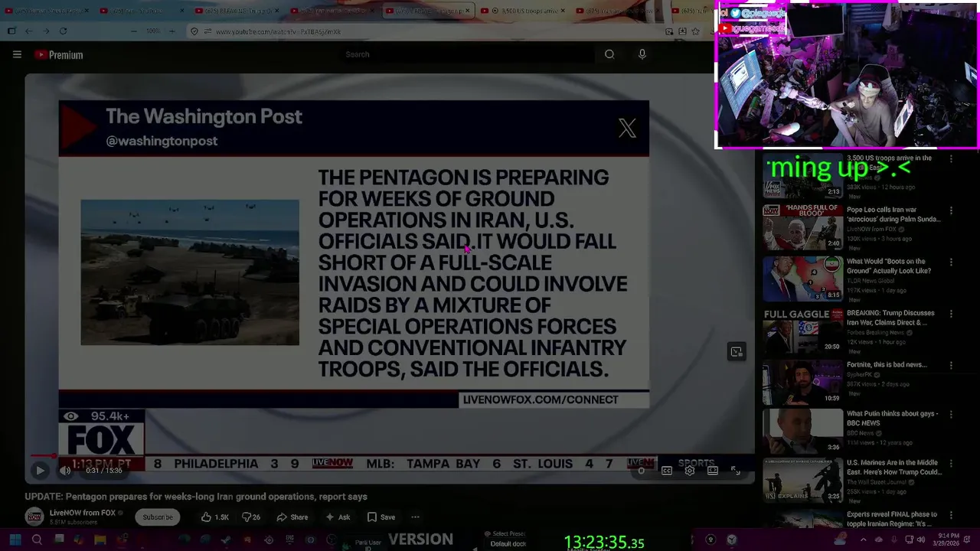Zoom out with the minus button near 100%
This screenshot has height=551, width=980.
point(134,31)
